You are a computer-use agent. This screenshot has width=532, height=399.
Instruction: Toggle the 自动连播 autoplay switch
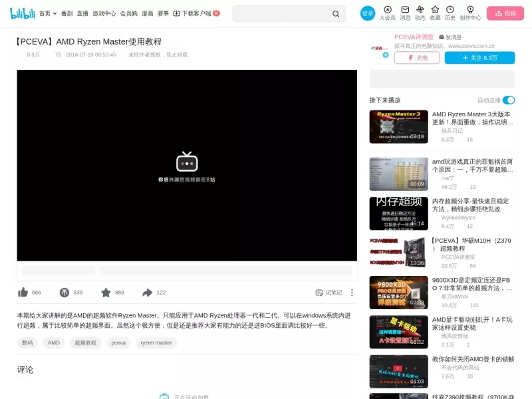coord(509,100)
